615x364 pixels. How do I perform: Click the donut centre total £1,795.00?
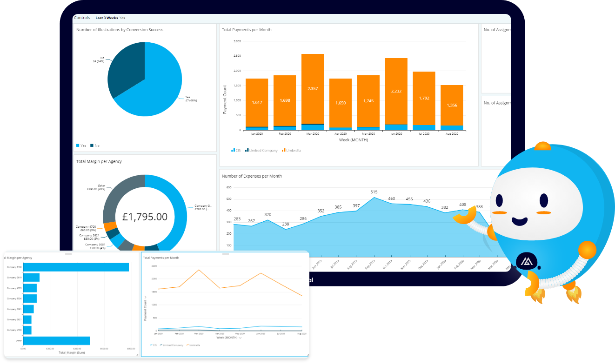[x=145, y=217]
